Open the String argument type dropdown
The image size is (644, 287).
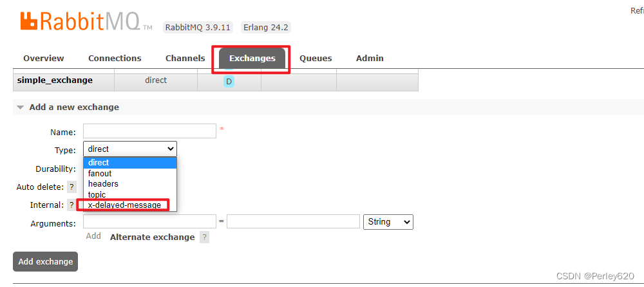pos(388,222)
